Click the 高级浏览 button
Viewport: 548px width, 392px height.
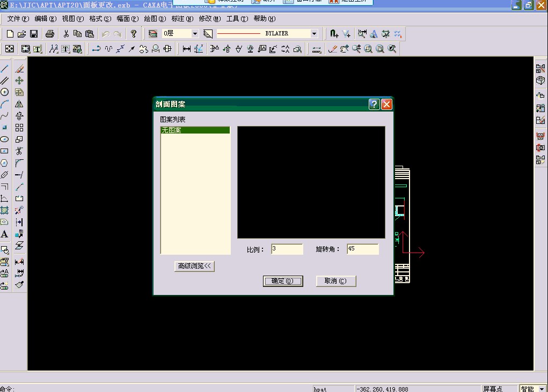(194, 266)
